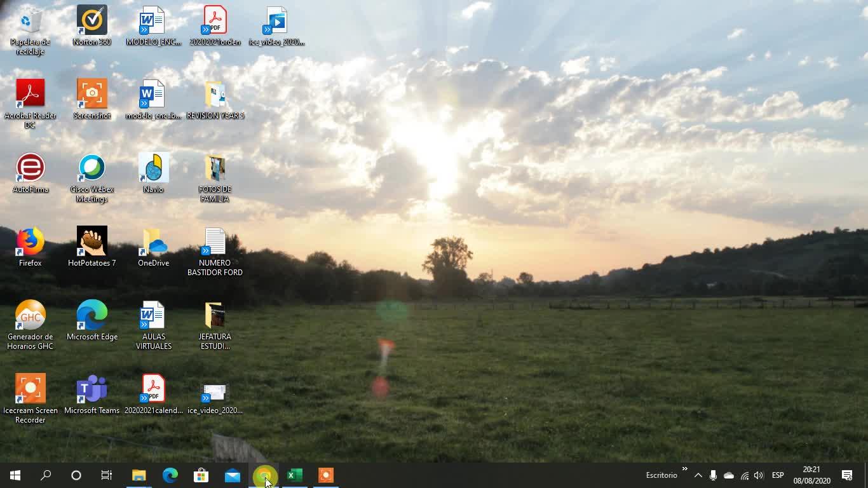Open Cisco Webex Meetings shortcut
Viewport: 868px width, 488px height.
pos(92,177)
